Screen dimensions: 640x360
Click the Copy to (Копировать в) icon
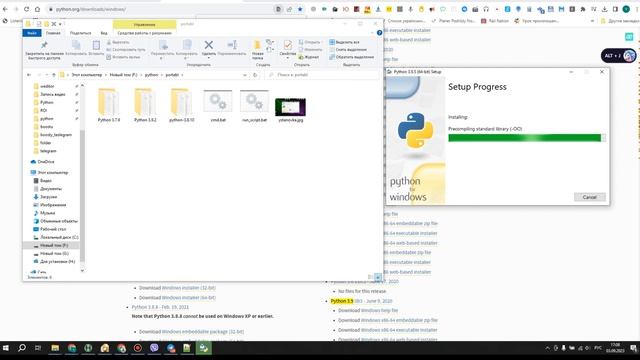click(x=187, y=45)
